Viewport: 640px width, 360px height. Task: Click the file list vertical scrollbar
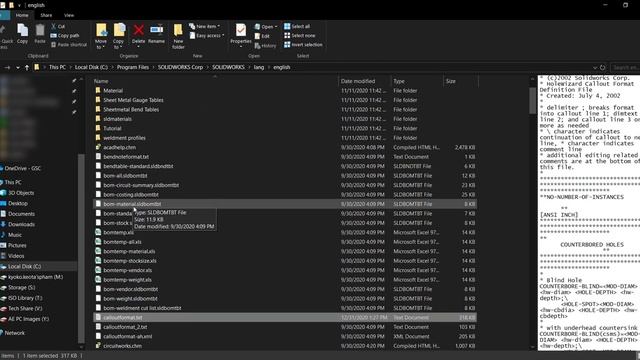point(532,101)
